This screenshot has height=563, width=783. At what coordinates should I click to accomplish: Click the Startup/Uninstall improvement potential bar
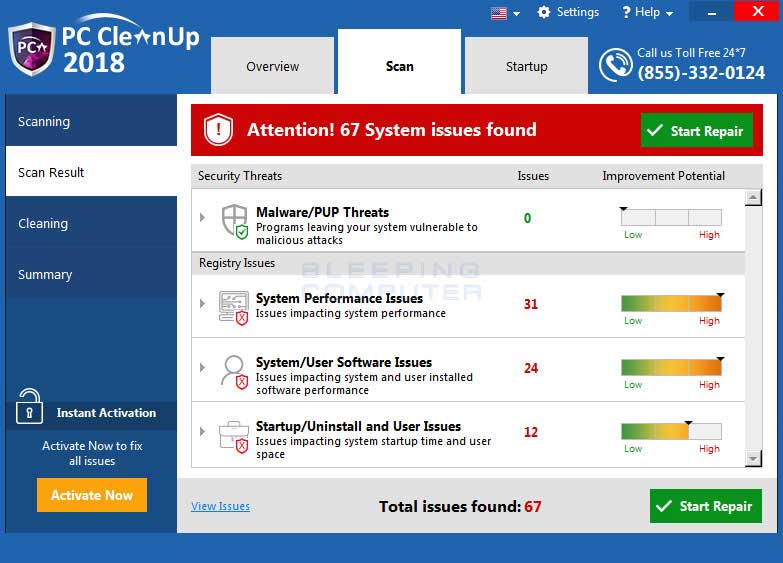(x=671, y=431)
